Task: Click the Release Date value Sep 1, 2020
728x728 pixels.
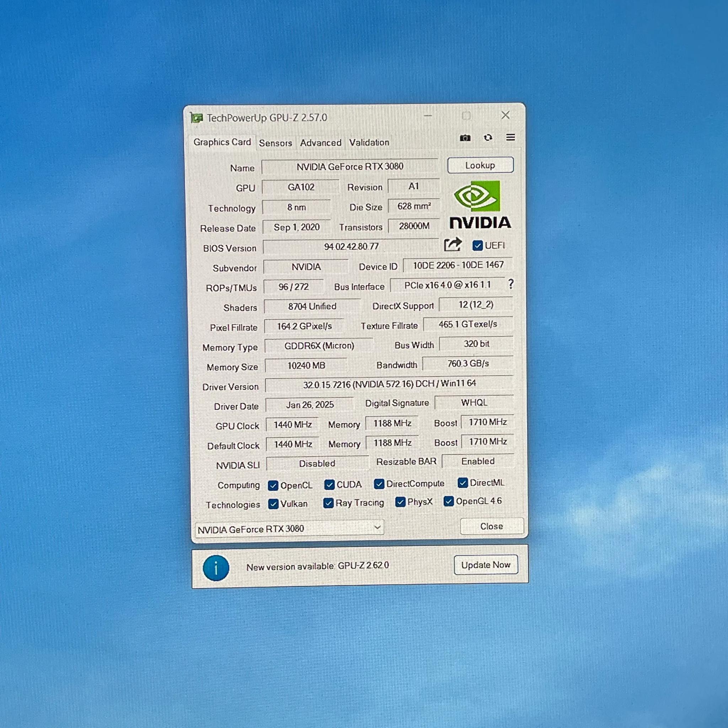Action: (296, 227)
